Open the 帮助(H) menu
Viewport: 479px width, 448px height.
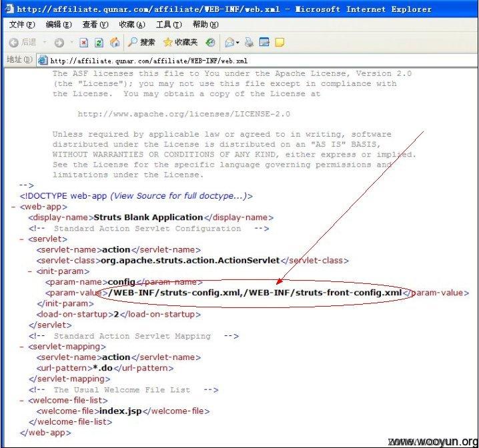(205, 25)
